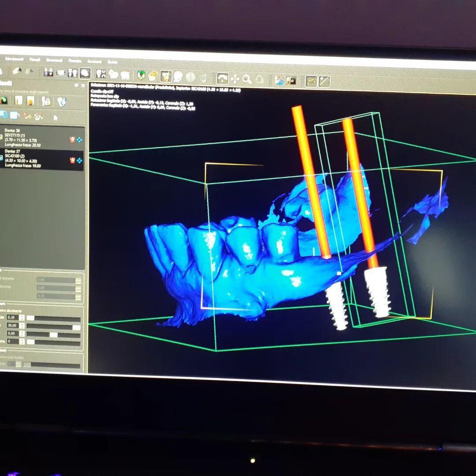The height and width of the screenshot is (476, 476).
Task: Open the Strumenti menu
Action: [54, 59]
